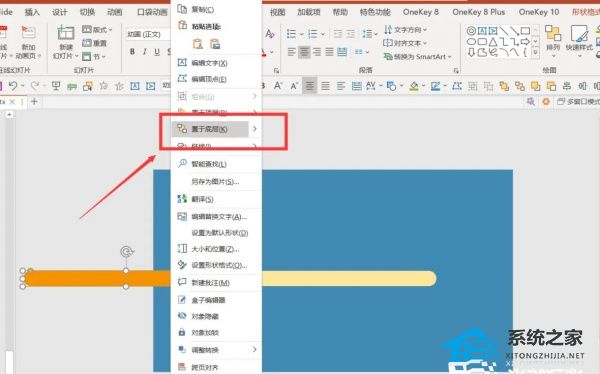Choose 翻译(S) in the context menu
Image resolution: width=600 pixels, height=374 pixels.
coord(216,199)
